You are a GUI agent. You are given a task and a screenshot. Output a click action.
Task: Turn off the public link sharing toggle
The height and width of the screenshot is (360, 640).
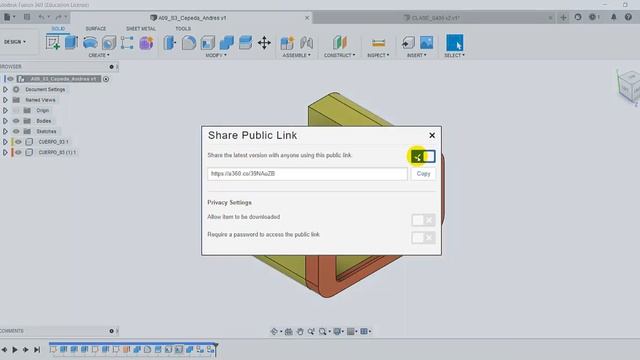click(423, 156)
